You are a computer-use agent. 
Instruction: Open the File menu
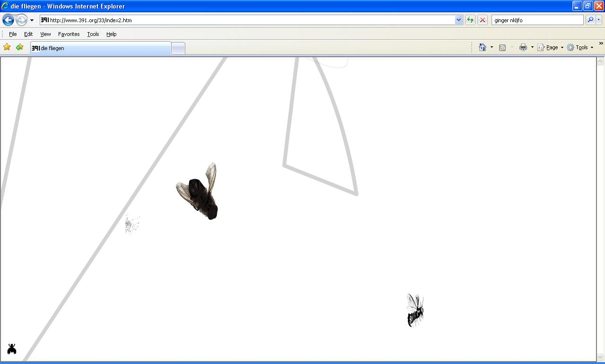click(x=13, y=34)
